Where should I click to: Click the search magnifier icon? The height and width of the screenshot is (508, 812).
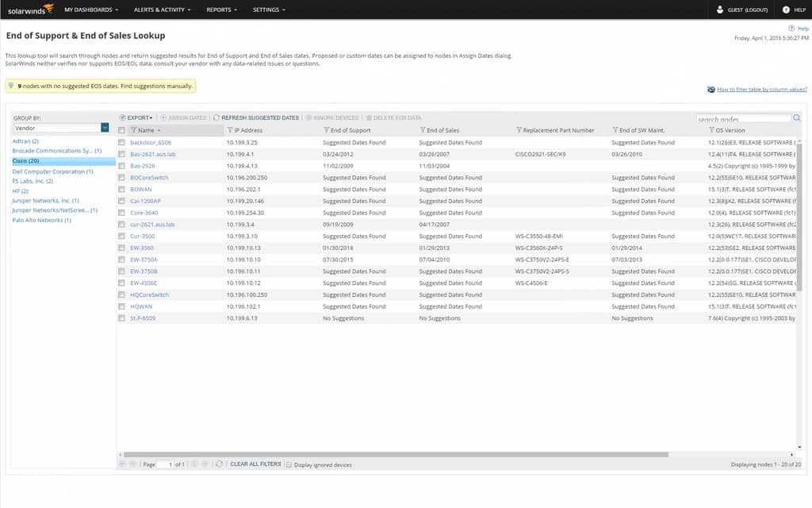click(796, 117)
